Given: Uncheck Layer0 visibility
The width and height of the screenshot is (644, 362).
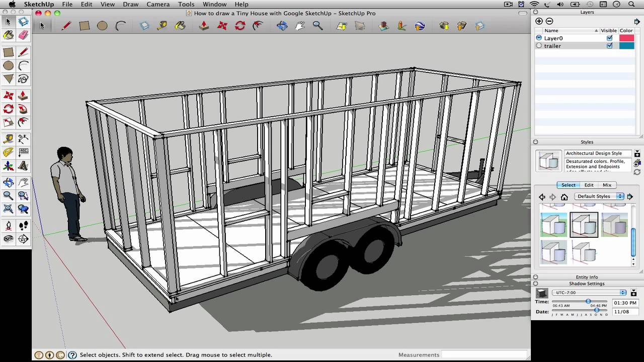Looking at the screenshot, I should 609,38.
